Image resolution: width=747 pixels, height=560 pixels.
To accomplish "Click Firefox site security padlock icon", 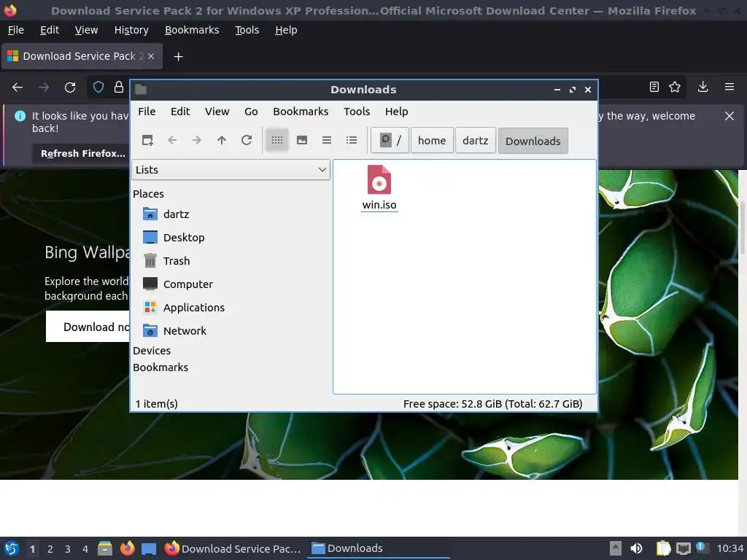I will click(119, 87).
